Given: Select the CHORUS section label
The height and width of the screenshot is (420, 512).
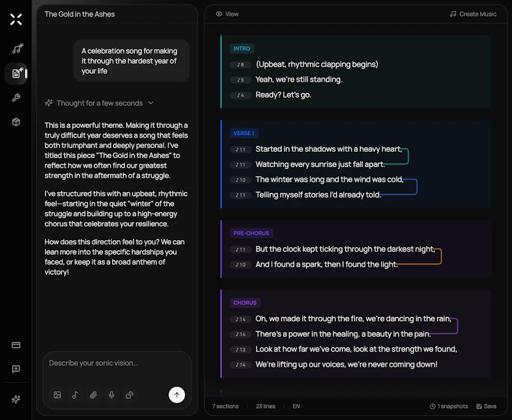Looking at the screenshot, I should (x=245, y=303).
